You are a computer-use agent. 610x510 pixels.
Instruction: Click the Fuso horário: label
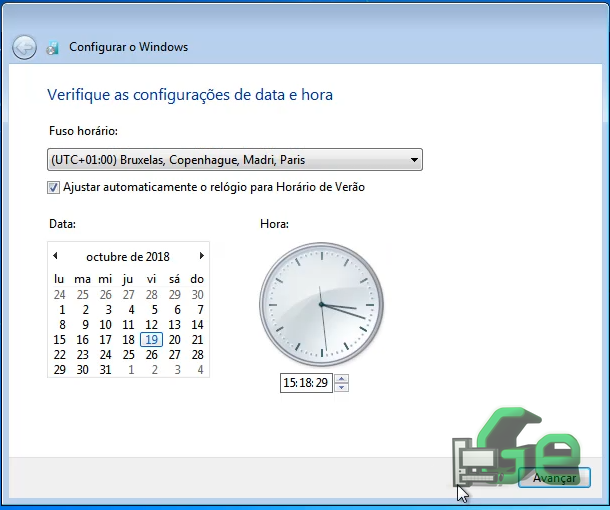(x=83, y=131)
